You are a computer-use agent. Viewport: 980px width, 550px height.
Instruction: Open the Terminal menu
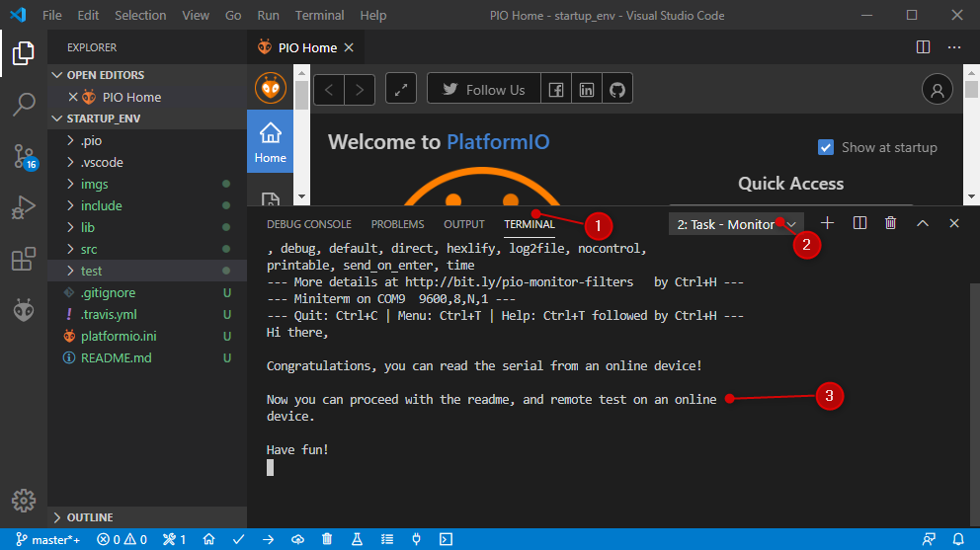319,15
